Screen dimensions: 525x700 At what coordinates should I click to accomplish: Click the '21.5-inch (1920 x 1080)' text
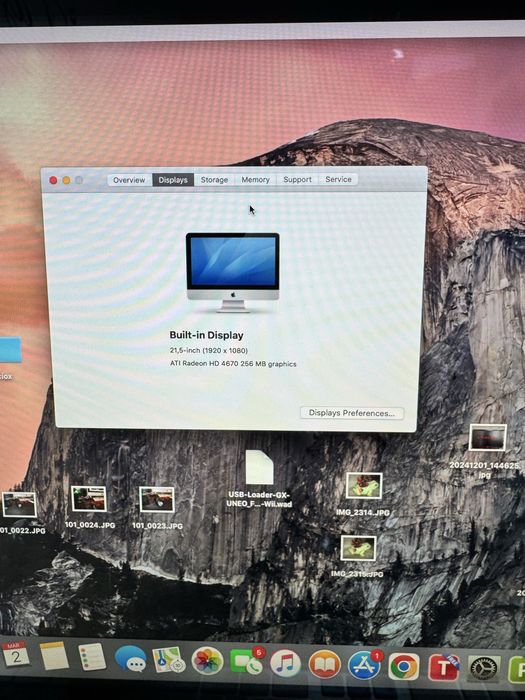(208, 350)
